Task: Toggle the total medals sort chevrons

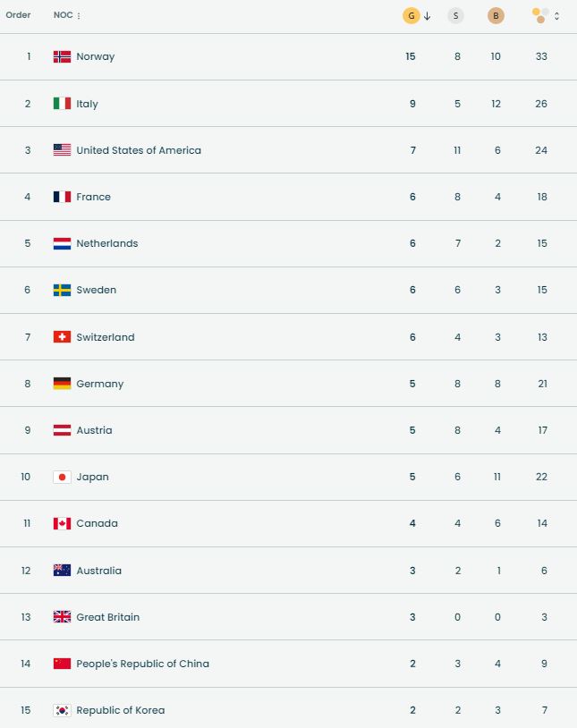Action: tap(557, 16)
